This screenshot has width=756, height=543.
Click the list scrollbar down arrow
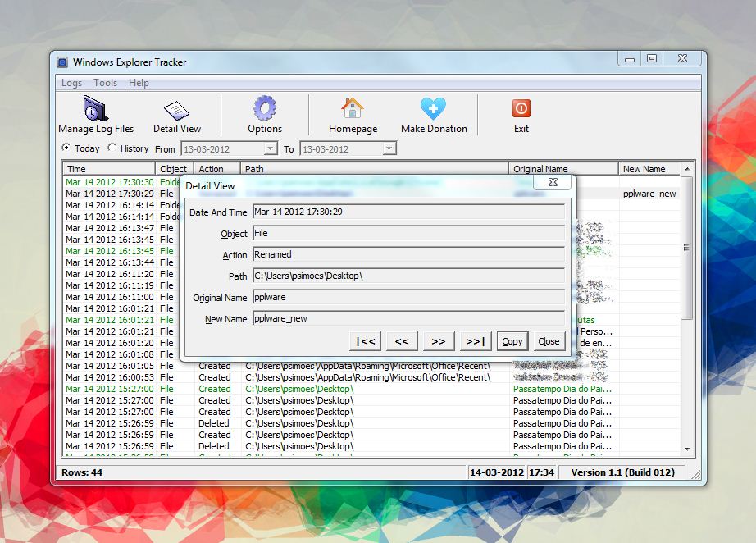pos(687,449)
